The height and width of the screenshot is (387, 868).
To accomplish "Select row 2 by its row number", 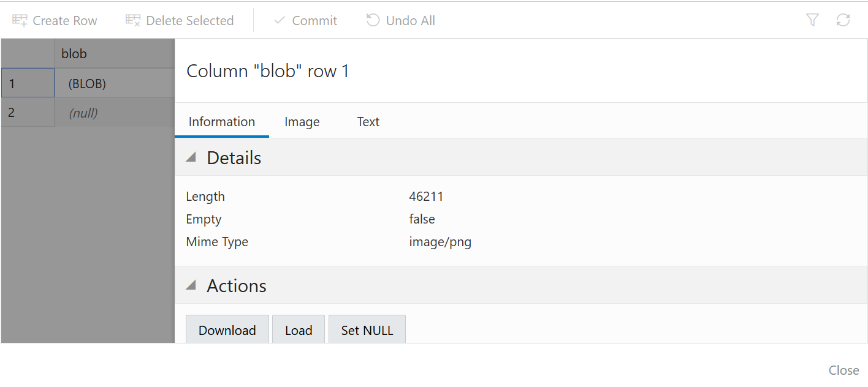I will coord(13,112).
